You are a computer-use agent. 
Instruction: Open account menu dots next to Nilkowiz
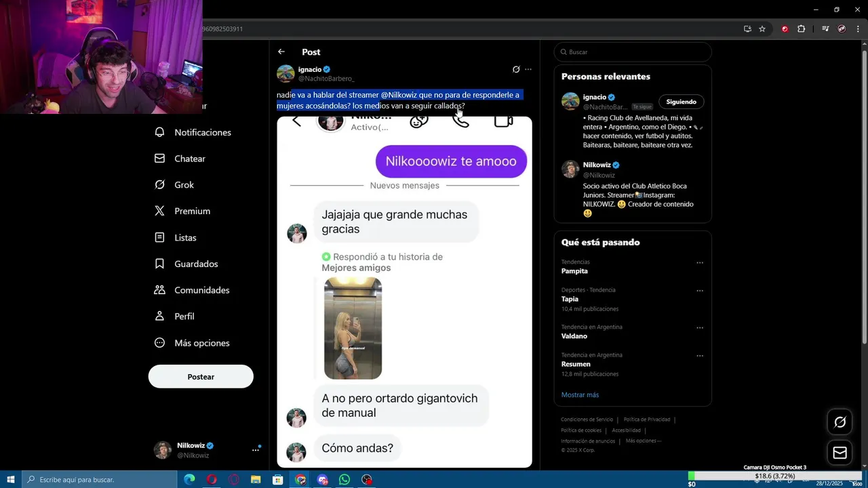[x=256, y=449]
